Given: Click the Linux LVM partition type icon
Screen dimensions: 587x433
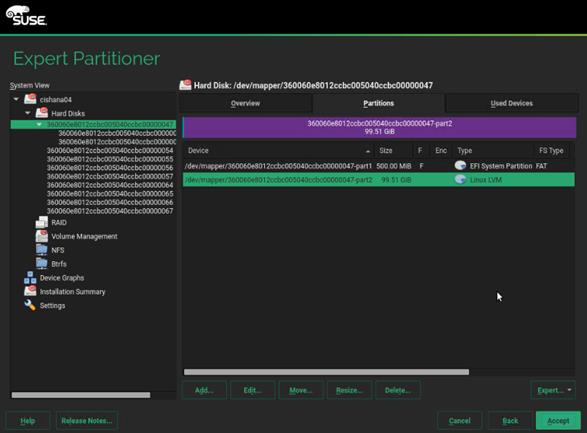Looking at the screenshot, I should click(x=460, y=180).
